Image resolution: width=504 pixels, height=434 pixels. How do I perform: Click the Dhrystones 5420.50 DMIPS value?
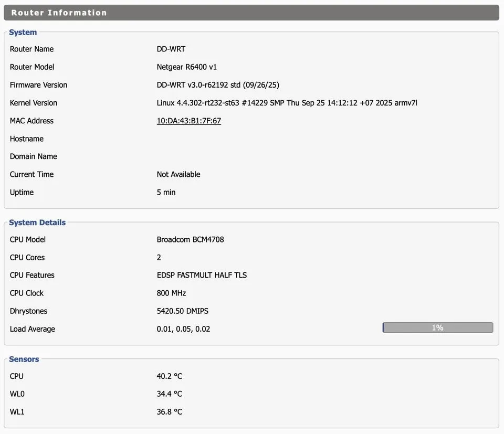tap(182, 311)
